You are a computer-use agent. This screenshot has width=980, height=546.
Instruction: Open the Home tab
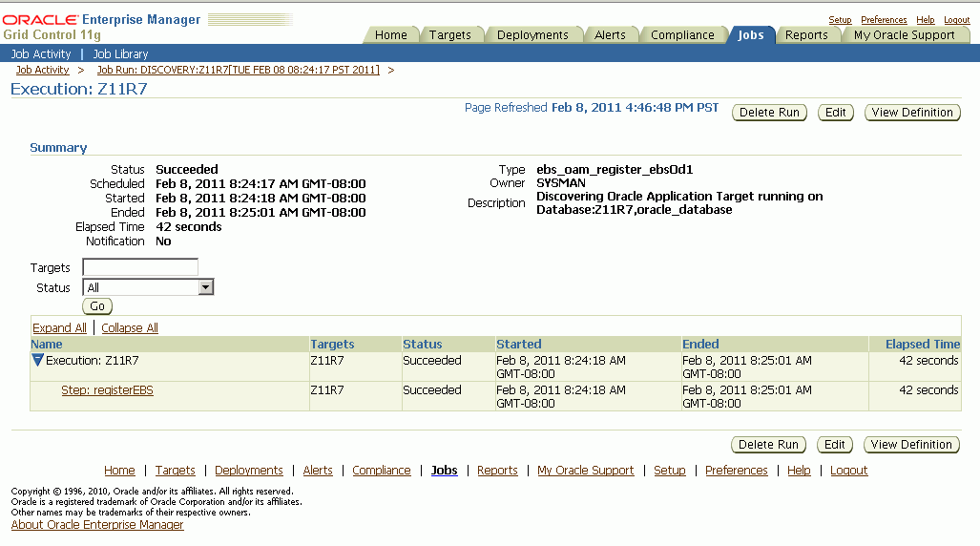pos(390,35)
